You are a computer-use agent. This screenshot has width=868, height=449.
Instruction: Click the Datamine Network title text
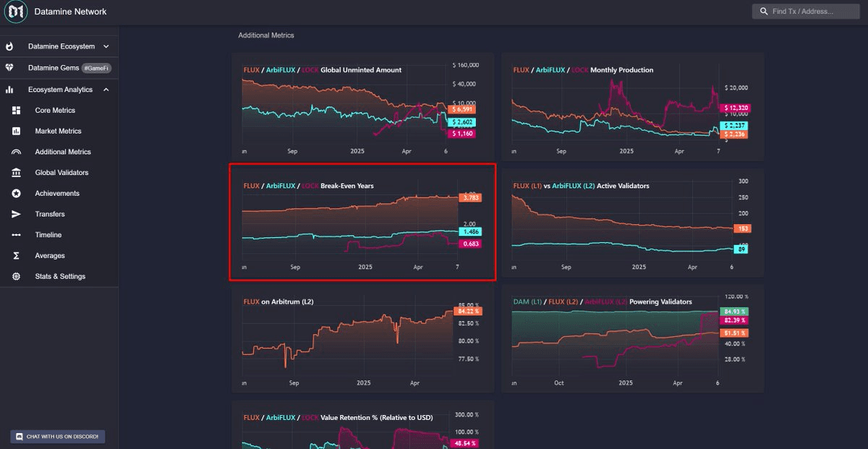pos(70,12)
